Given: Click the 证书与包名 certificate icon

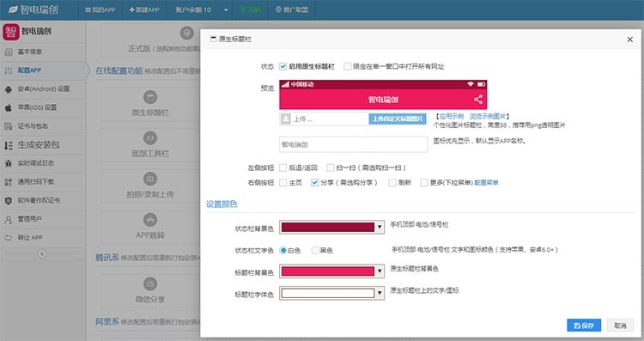Looking at the screenshot, I should 9,126.
